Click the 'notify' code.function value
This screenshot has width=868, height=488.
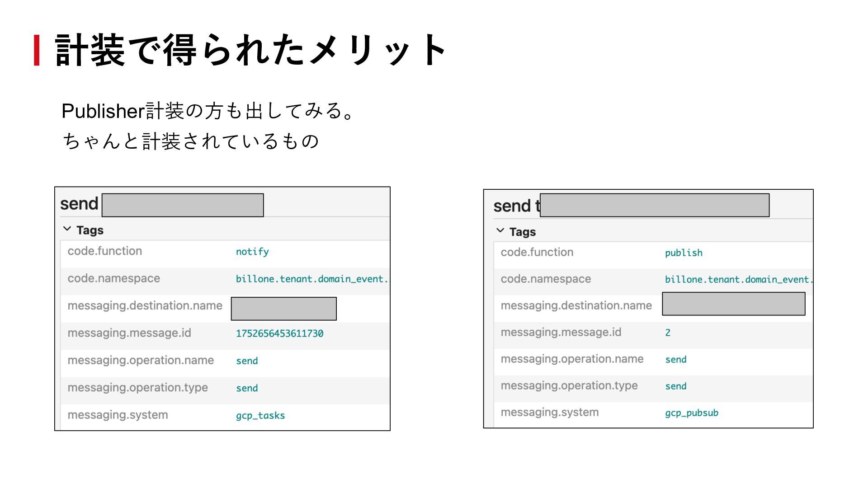coord(252,252)
